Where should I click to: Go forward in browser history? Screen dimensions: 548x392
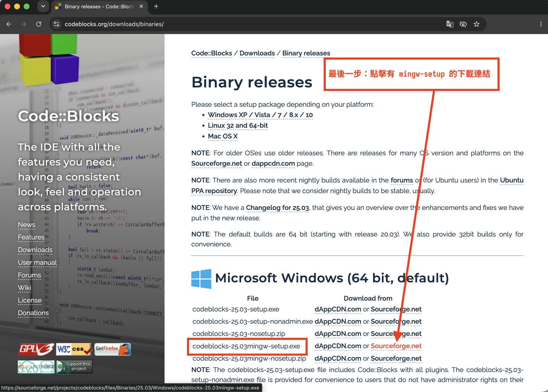click(24, 24)
